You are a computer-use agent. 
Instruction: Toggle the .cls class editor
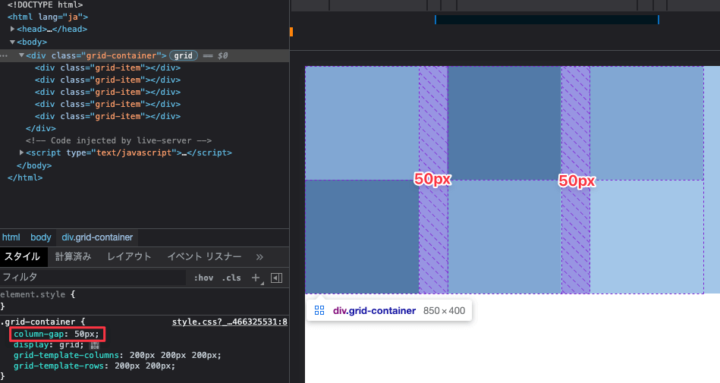click(x=231, y=277)
